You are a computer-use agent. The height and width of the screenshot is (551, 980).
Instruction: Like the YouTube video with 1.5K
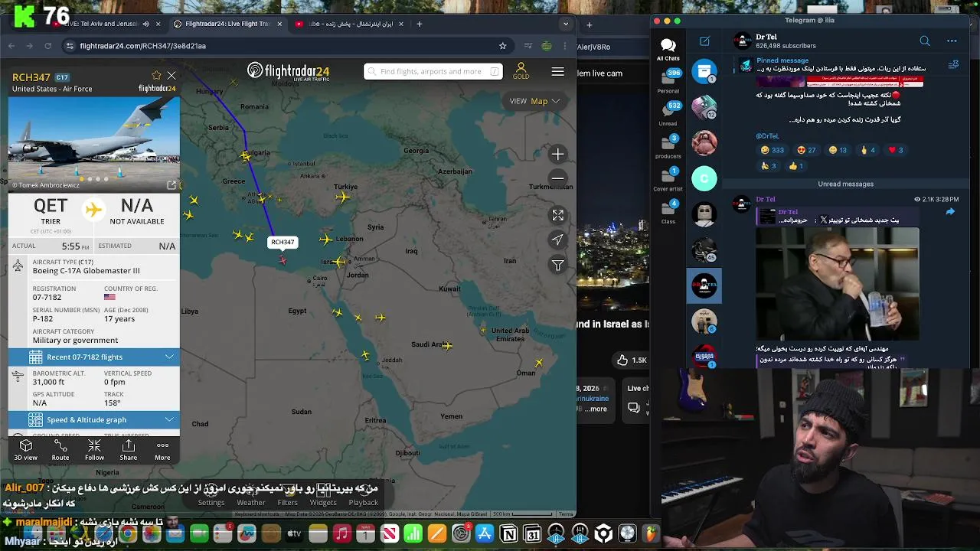click(631, 360)
